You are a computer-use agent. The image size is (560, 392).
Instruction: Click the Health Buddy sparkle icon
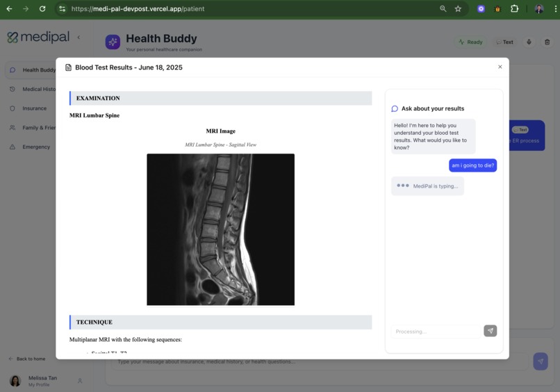[113, 42]
